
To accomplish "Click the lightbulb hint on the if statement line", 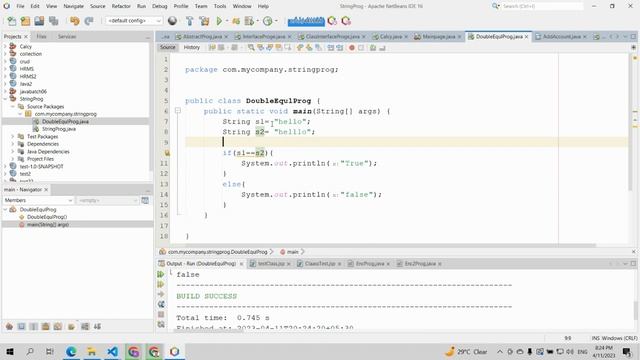I will tap(167, 153).
